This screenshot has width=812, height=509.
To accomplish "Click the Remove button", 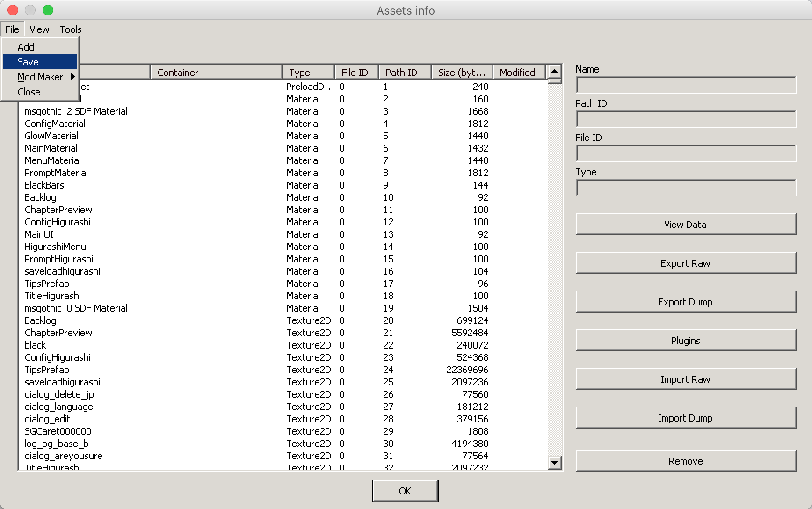I will point(685,461).
